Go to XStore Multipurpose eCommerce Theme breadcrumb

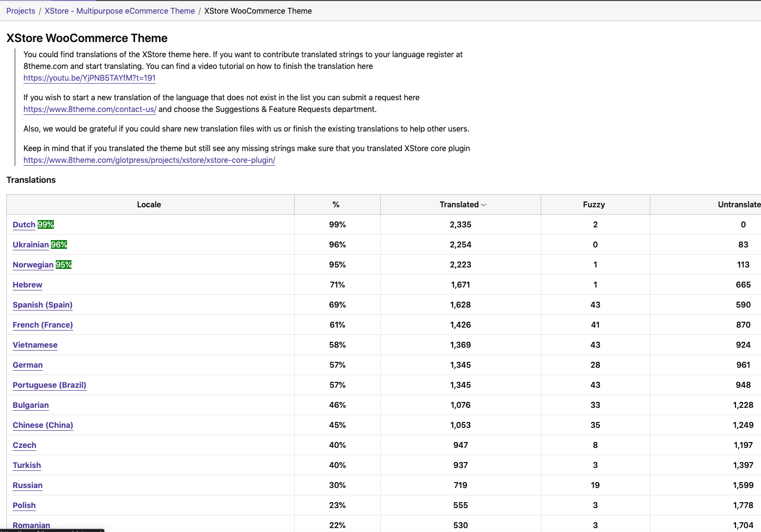click(x=119, y=11)
